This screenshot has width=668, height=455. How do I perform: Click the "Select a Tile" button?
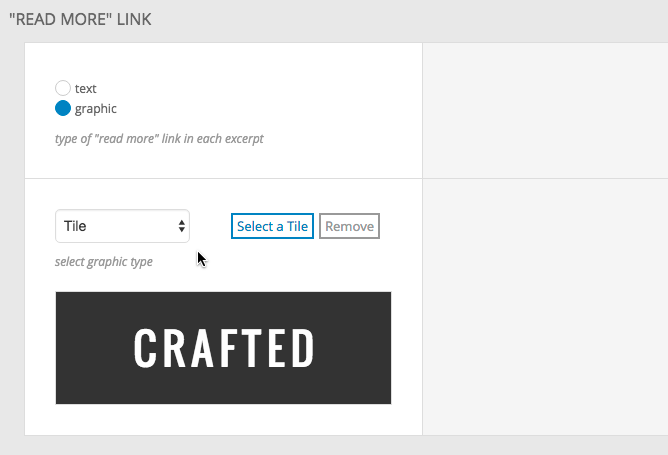[x=272, y=226]
